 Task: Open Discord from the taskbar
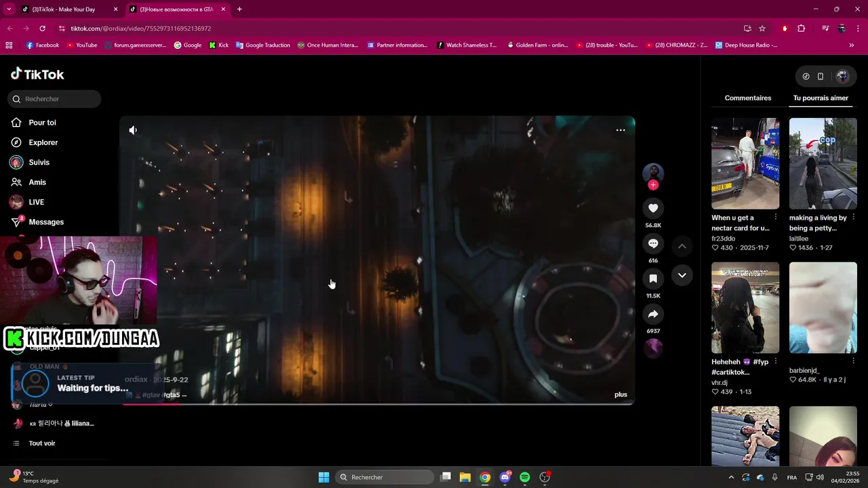point(505,477)
